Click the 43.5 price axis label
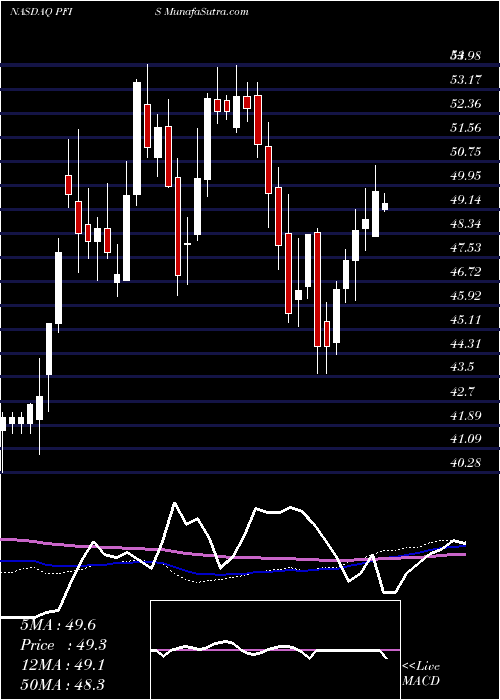500x700 pixels. point(462,367)
